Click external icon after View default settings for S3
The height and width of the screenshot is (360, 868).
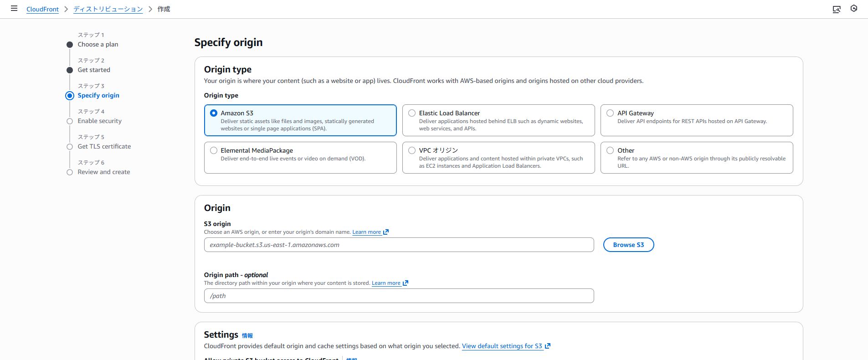click(x=548, y=346)
